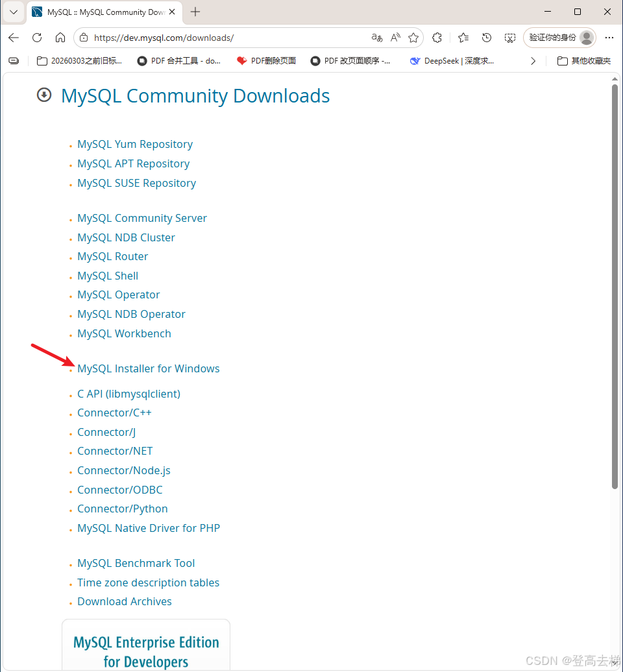Open MySQL APT Repository

coord(133,163)
